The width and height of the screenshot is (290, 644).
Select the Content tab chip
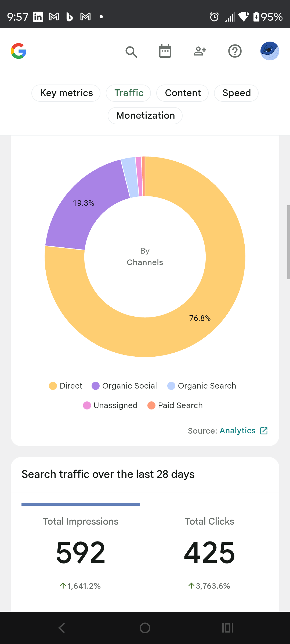tap(183, 93)
